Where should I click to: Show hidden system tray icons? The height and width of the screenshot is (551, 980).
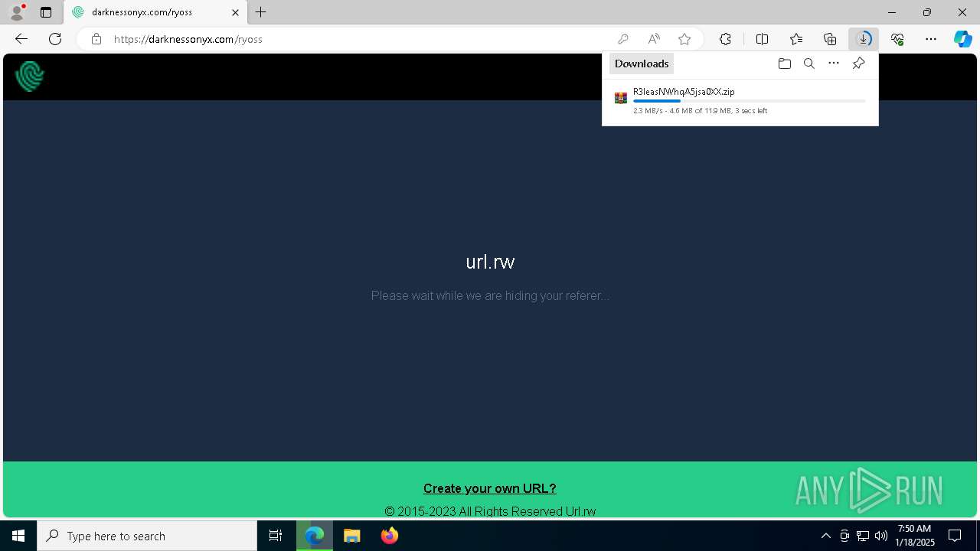pos(825,536)
